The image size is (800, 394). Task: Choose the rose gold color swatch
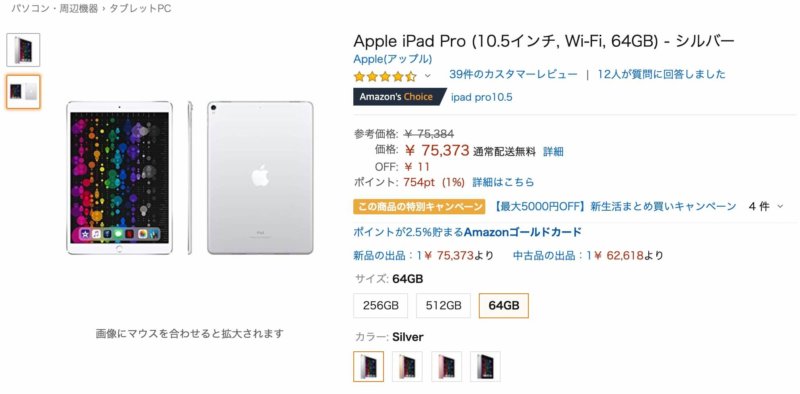tap(446, 366)
